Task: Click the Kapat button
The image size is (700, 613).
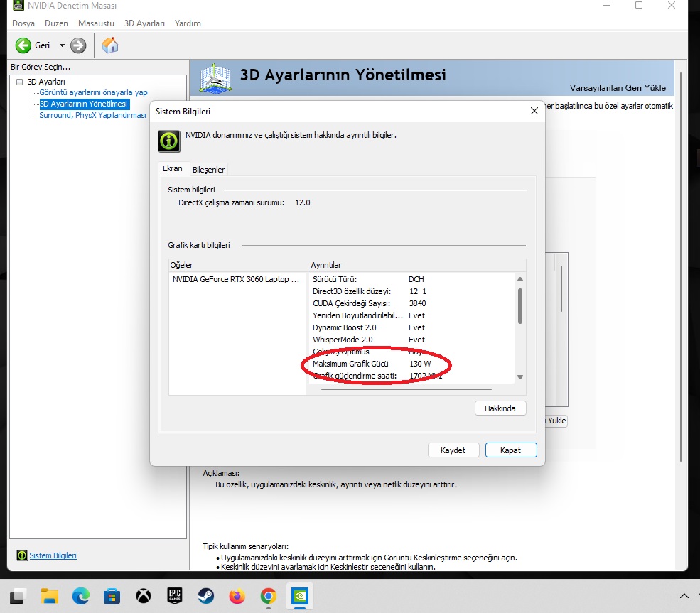Action: [x=511, y=450]
